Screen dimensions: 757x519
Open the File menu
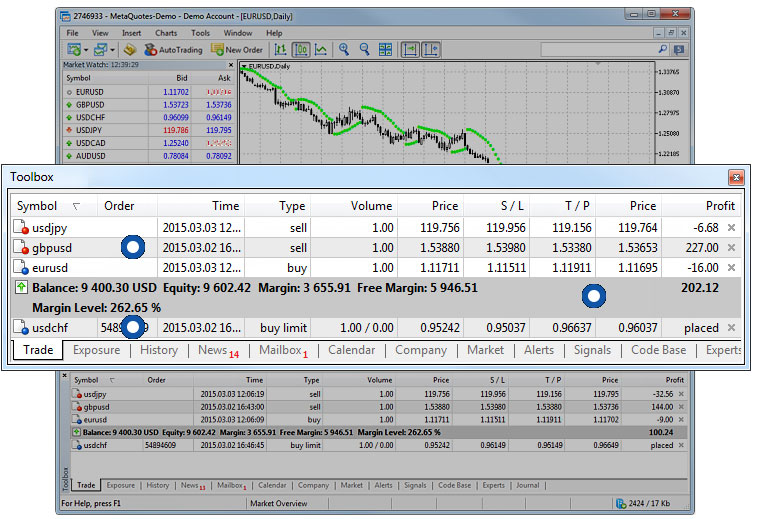pyautogui.click(x=72, y=33)
